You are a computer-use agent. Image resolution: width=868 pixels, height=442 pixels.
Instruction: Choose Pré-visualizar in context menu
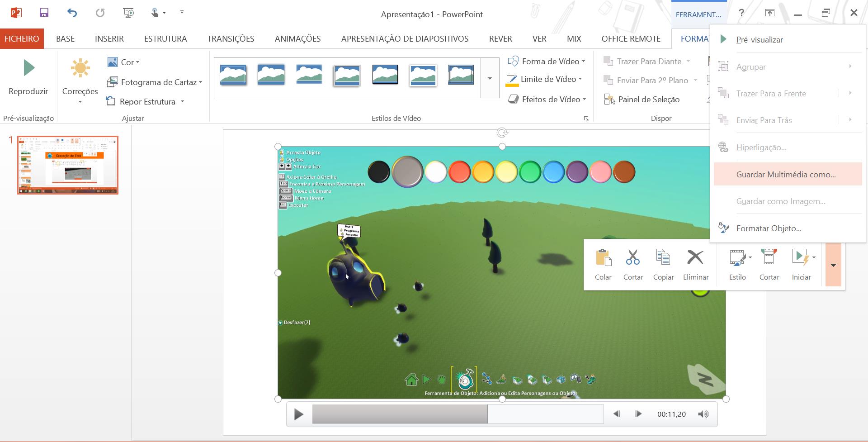(788, 39)
